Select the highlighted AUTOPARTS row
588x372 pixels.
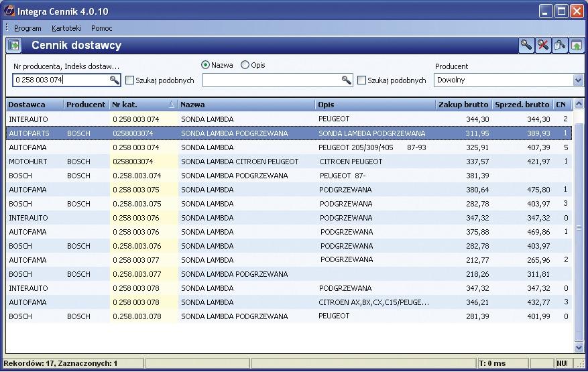289,133
